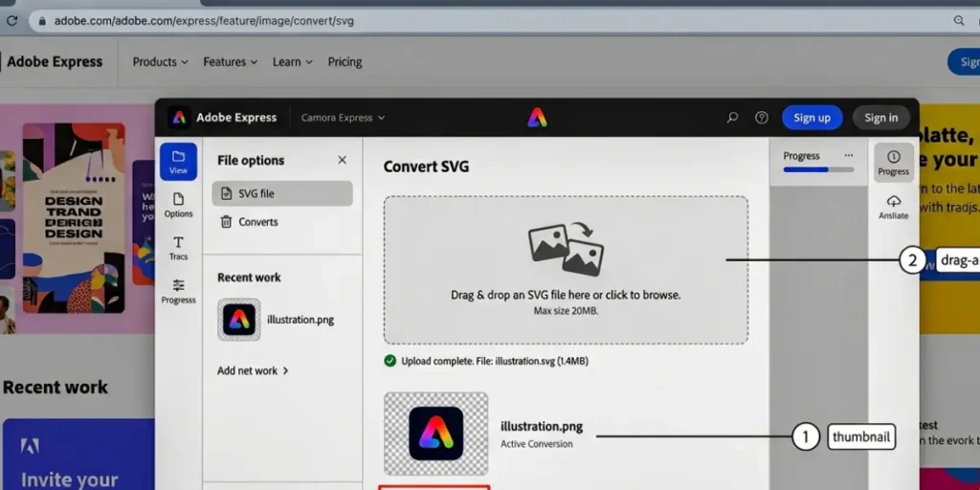Screen dimensions: 980x490
Task: Click the Invite your blue card
Action: [x=78, y=455]
